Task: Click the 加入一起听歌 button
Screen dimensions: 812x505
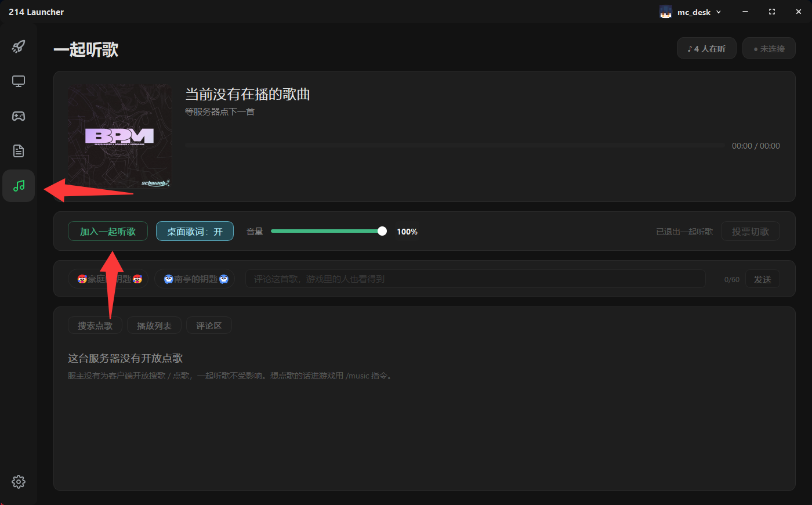Action: click(108, 231)
